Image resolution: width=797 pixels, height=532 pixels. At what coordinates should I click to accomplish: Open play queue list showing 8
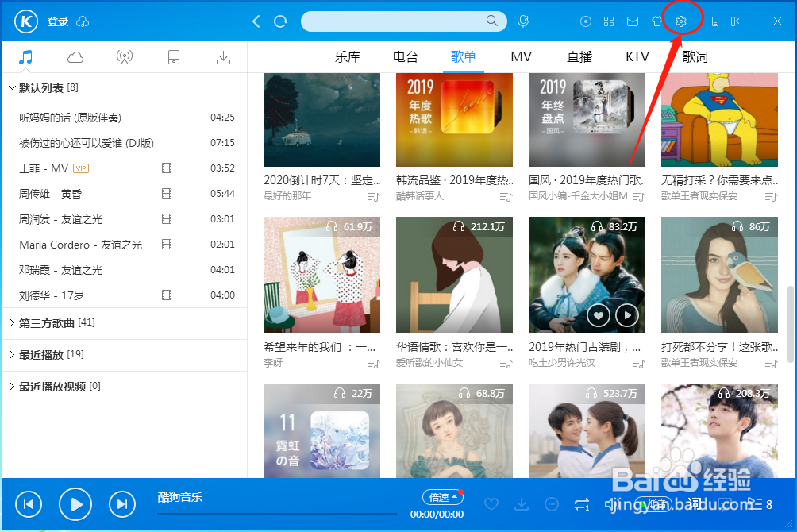(x=760, y=504)
